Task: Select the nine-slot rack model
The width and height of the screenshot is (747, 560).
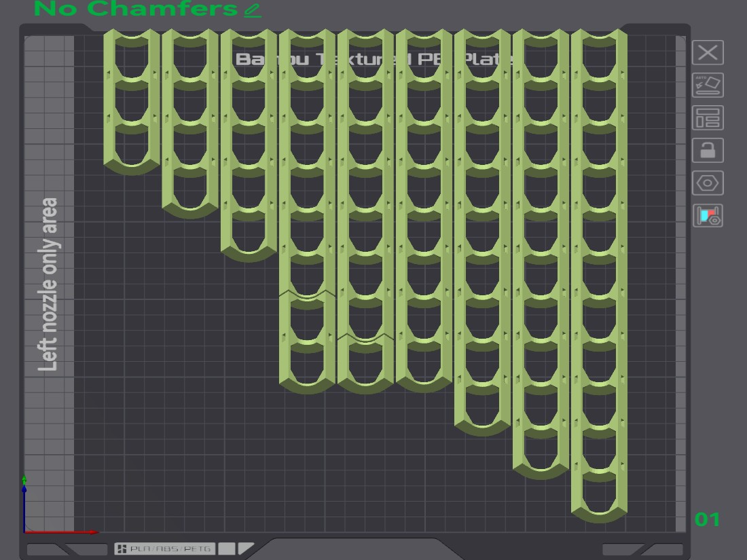Action: click(x=482, y=232)
